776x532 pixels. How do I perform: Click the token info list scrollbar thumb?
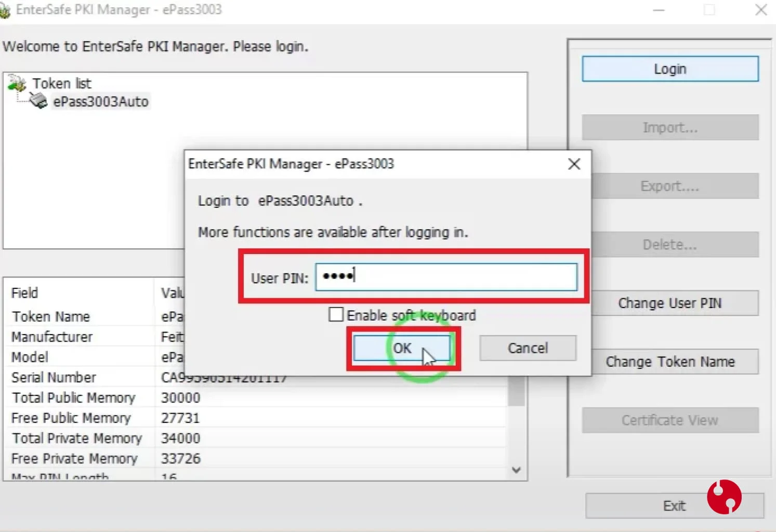pos(516,390)
